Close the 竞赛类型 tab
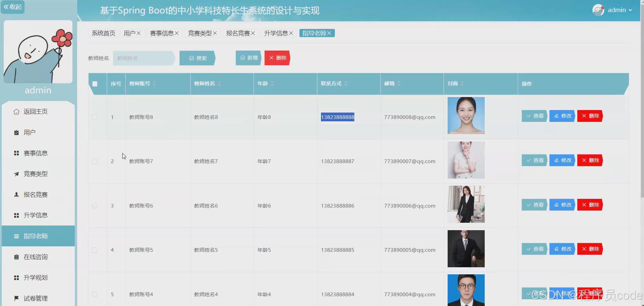 tap(215, 33)
